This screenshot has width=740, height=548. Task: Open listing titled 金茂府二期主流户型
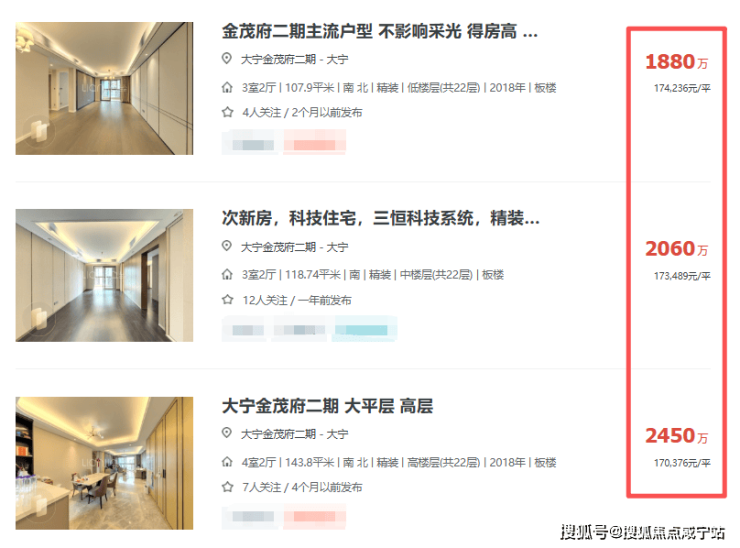[379, 32]
